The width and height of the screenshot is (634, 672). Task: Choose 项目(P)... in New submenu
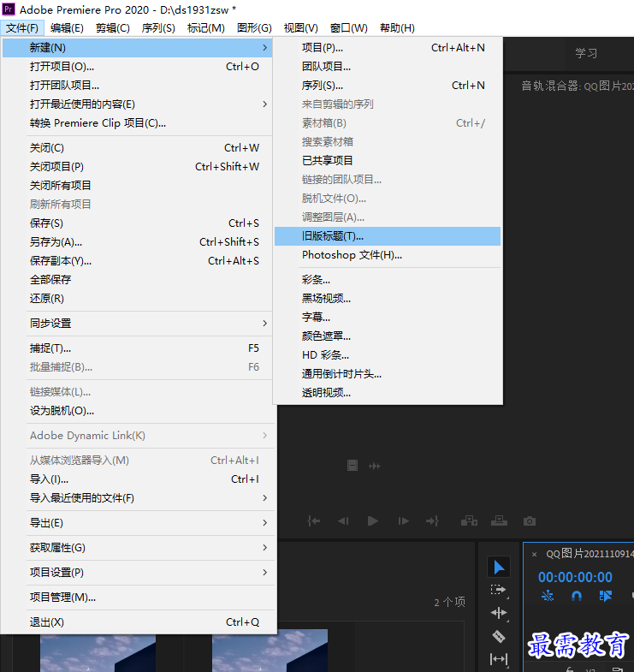388,48
